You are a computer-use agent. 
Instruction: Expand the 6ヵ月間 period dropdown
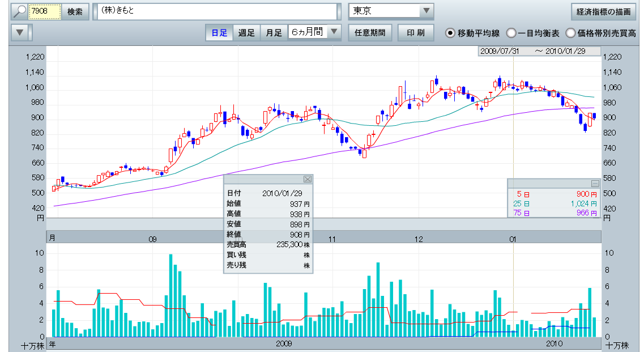(x=335, y=32)
